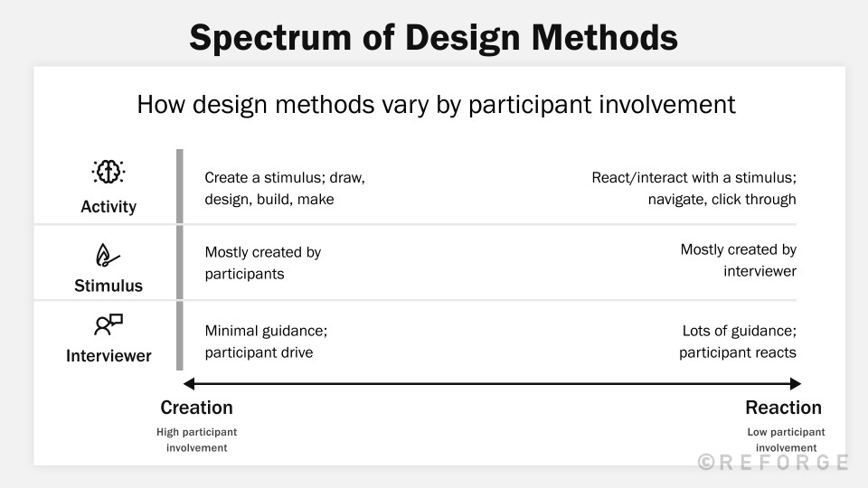868x488 pixels.
Task: Select the Interviewer row label
Action: (x=108, y=356)
